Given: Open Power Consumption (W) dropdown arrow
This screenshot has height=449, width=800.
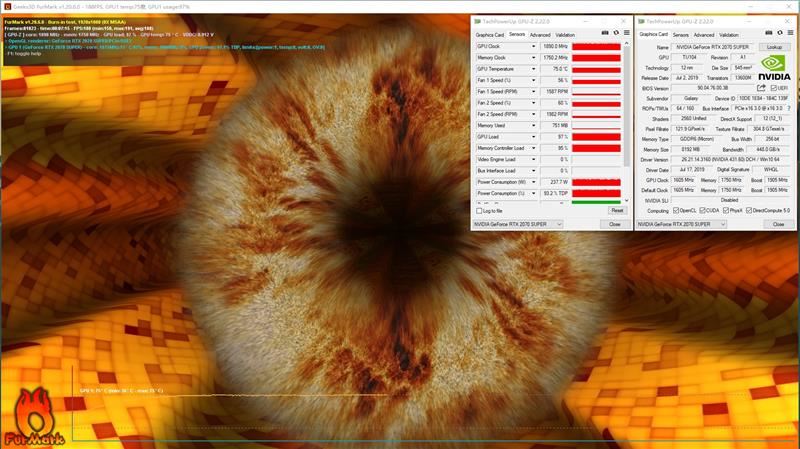Looking at the screenshot, I should click(x=534, y=182).
